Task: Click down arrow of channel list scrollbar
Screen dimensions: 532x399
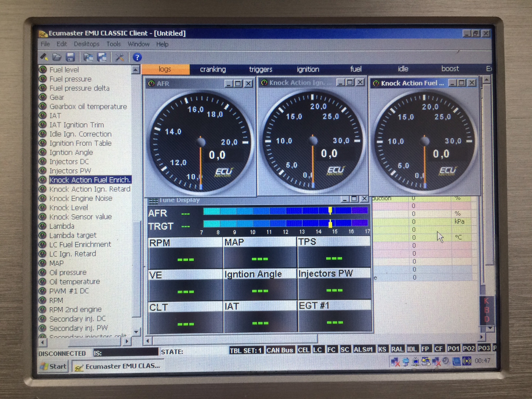Action: pyautogui.click(x=136, y=332)
